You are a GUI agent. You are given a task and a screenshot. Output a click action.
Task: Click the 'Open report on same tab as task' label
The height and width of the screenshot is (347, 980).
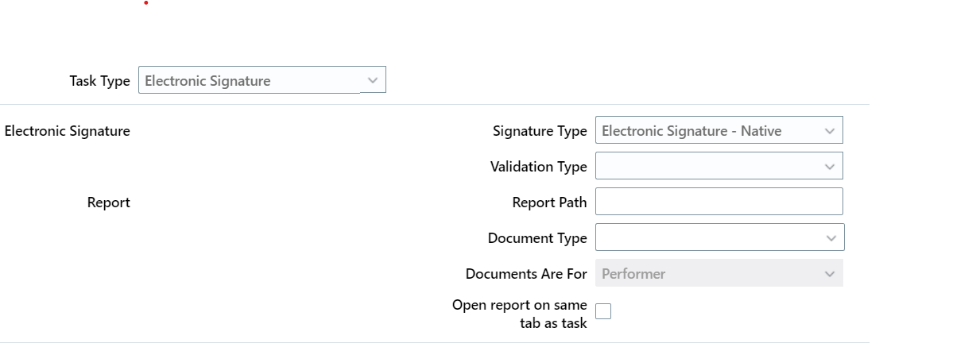tap(520, 314)
